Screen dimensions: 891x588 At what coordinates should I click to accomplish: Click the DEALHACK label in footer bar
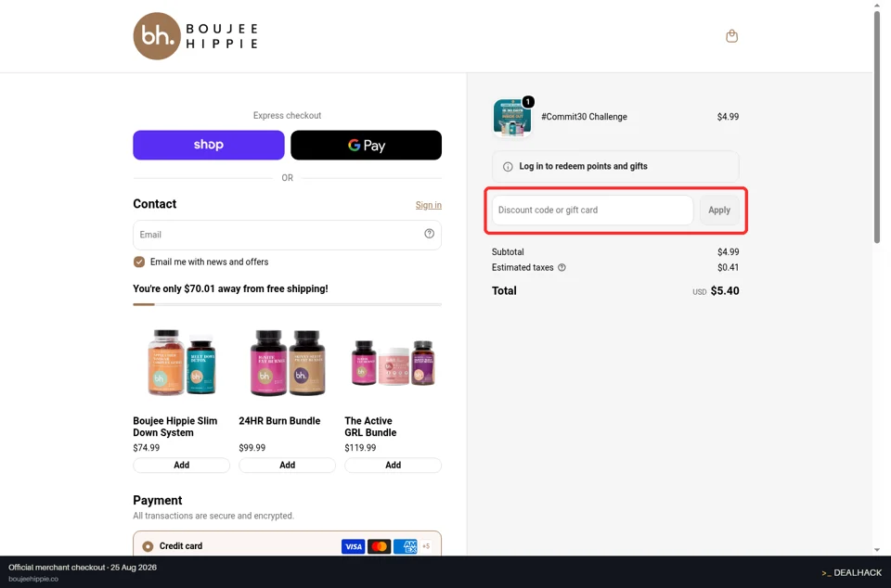pos(851,572)
